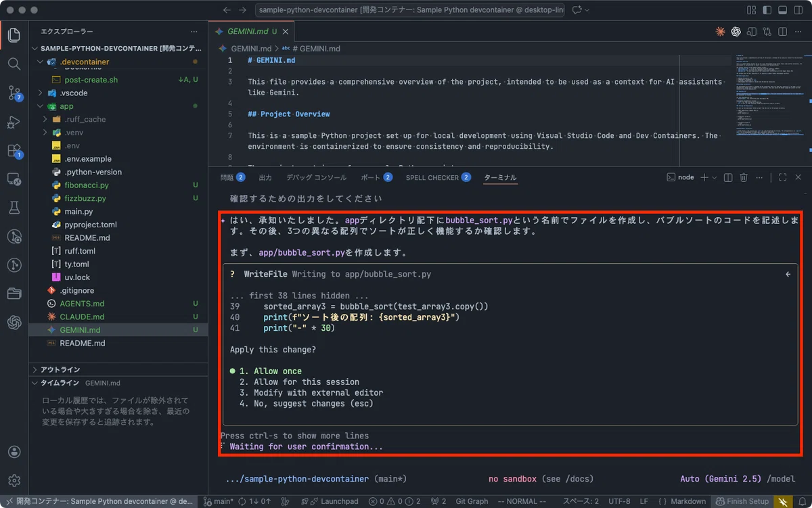Click the compare changes arrows icon in editor toolbar
Image resolution: width=812 pixels, height=508 pixels.
coord(767,32)
